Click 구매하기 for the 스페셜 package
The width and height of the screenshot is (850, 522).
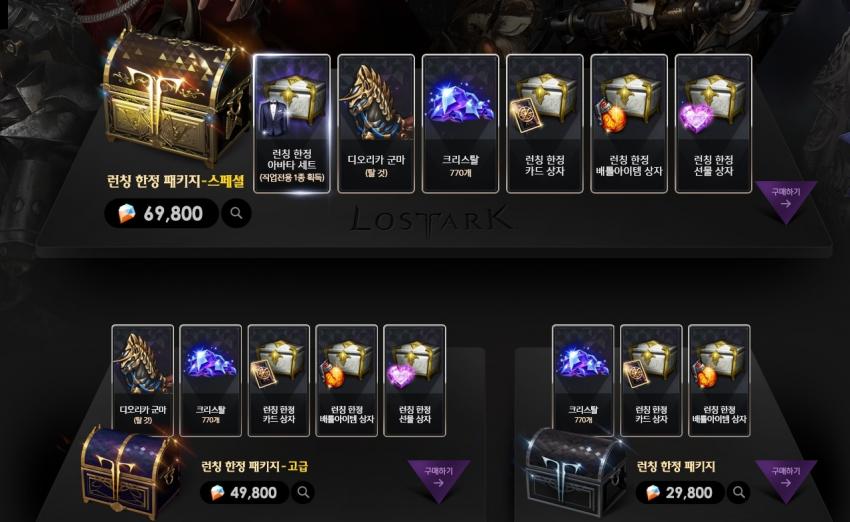click(x=785, y=199)
